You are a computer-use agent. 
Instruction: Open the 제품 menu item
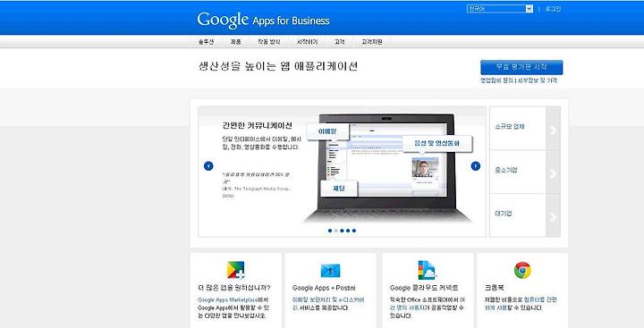click(236, 42)
